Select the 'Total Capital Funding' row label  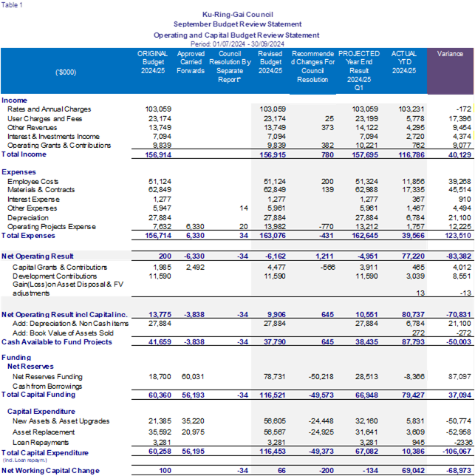pyautogui.click(x=38, y=395)
